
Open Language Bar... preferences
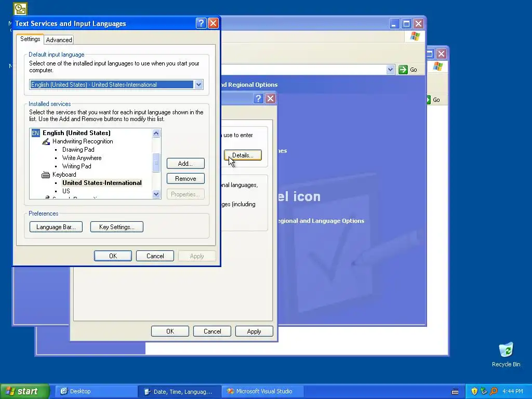56,227
